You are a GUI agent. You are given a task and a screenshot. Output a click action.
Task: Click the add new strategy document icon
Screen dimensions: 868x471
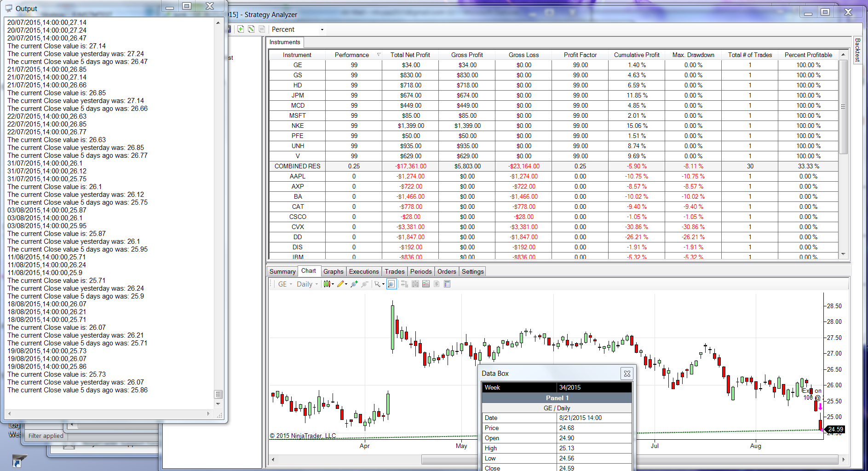click(x=241, y=29)
